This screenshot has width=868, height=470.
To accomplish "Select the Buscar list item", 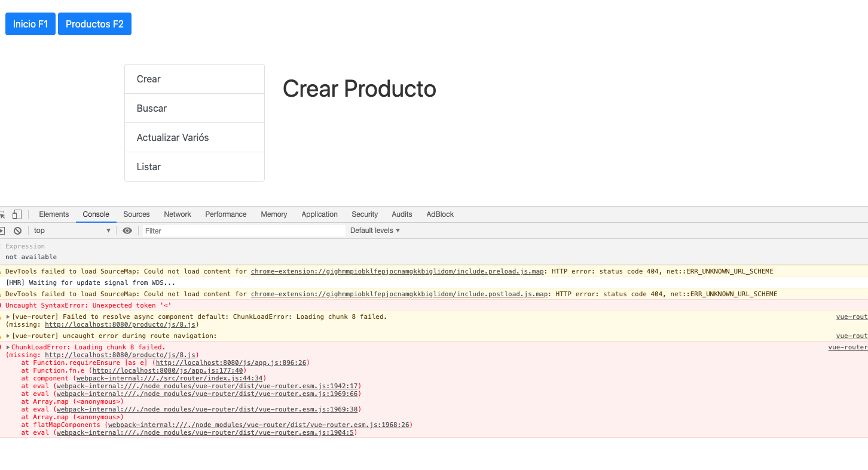I will click(194, 108).
